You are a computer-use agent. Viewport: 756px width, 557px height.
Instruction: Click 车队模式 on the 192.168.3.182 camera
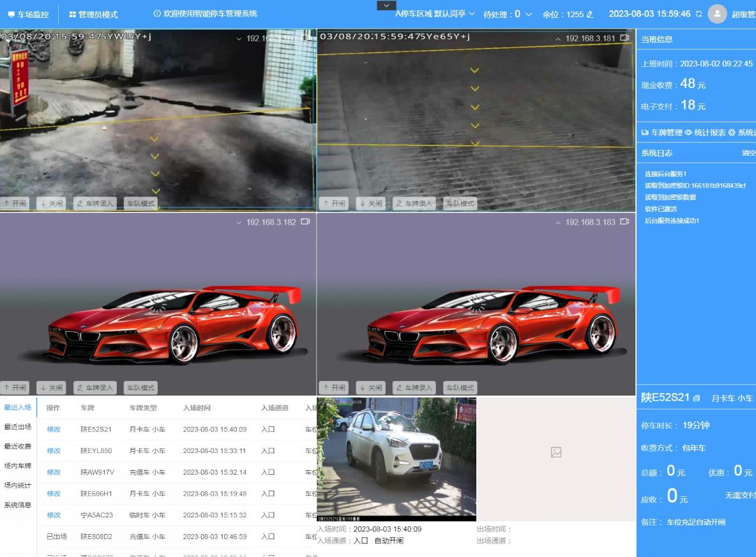coord(140,387)
